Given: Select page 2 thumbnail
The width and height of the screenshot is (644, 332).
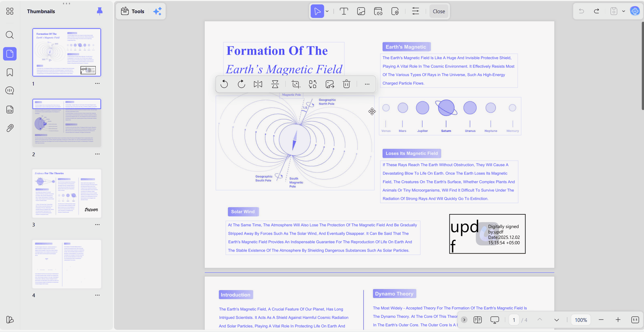Looking at the screenshot, I should [67, 123].
